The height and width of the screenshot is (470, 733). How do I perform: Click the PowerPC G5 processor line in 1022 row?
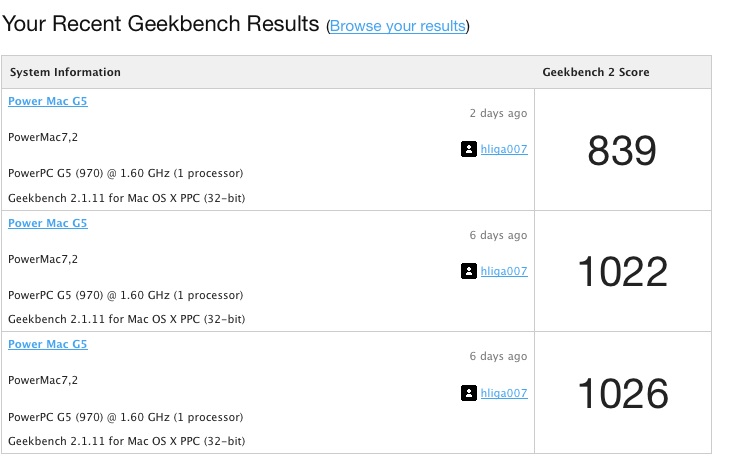tap(126, 295)
